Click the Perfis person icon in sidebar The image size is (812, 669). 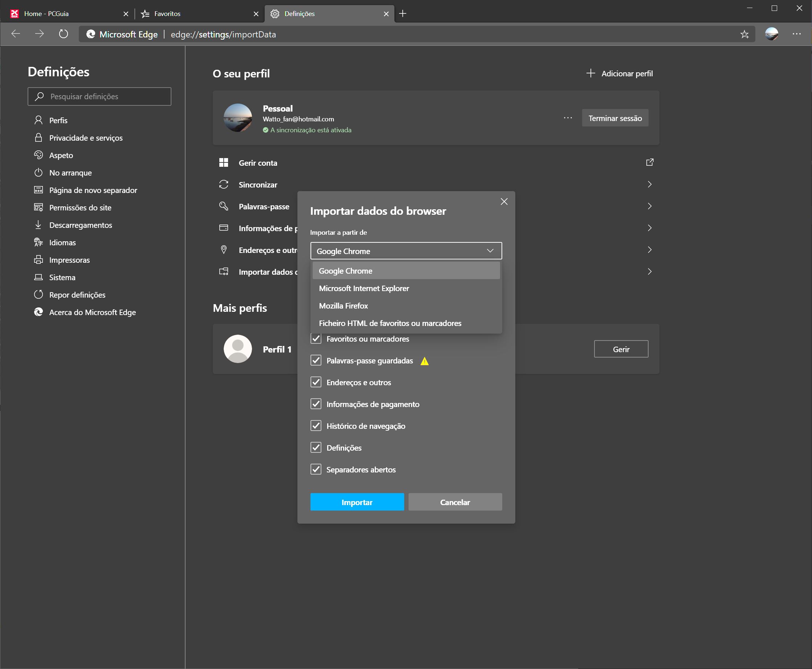pos(38,120)
